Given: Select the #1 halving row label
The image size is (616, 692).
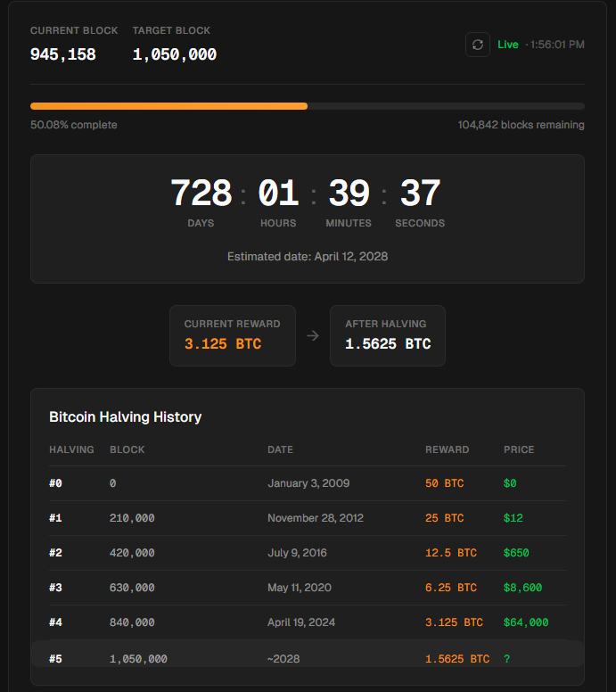Looking at the screenshot, I should (55, 518).
